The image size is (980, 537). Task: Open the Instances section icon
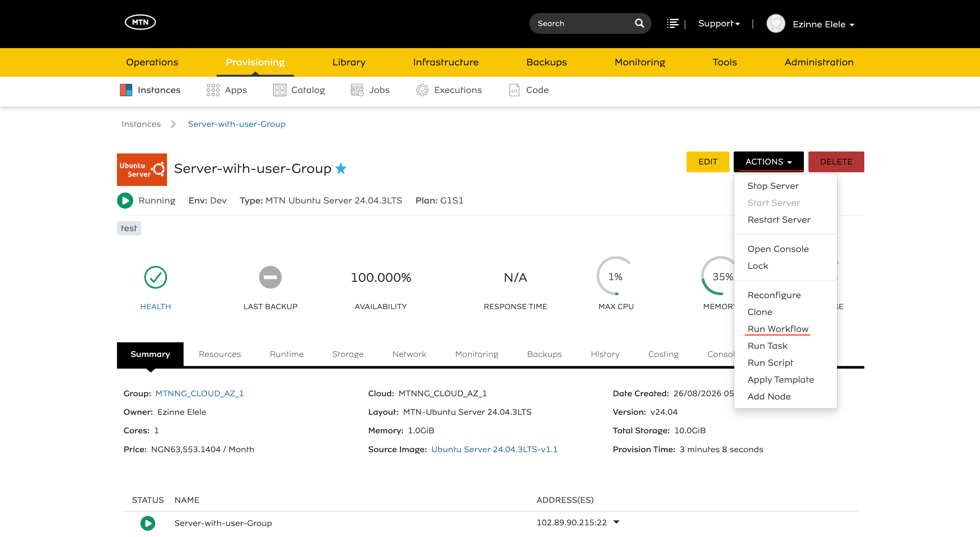(126, 90)
